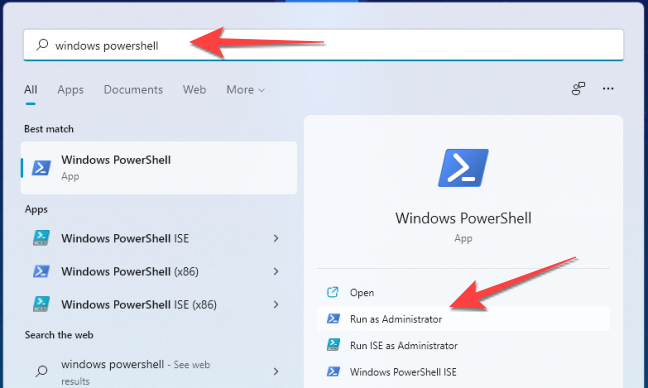Click 'Windows PowerShell' title in details pane
The height and width of the screenshot is (388, 648).
pyautogui.click(x=463, y=218)
